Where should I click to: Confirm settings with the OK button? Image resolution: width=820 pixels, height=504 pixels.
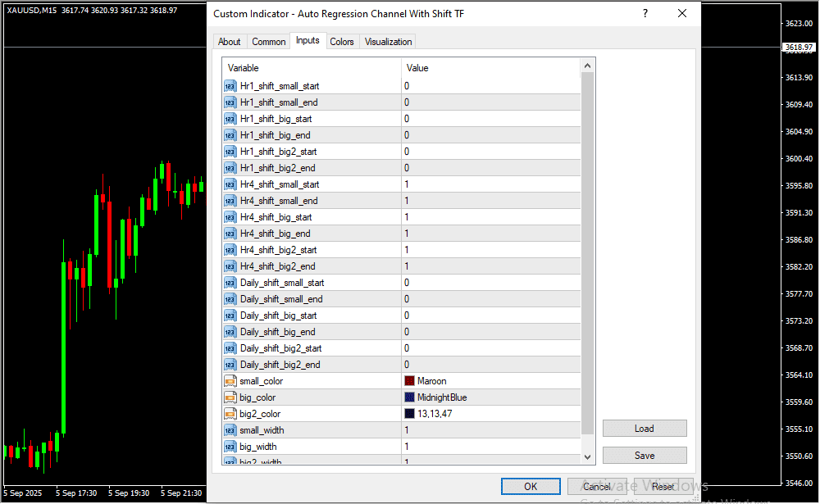(x=531, y=487)
